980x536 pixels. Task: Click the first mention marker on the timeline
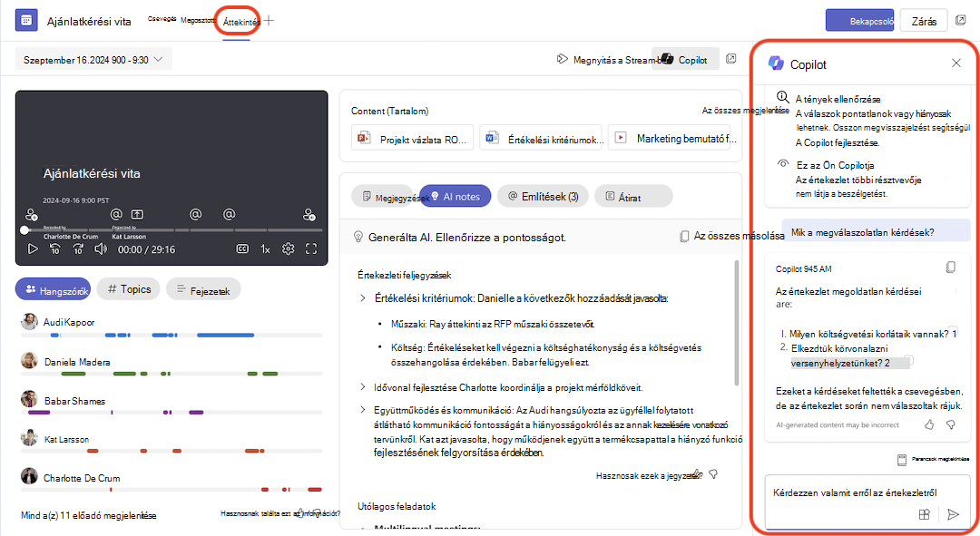click(116, 214)
